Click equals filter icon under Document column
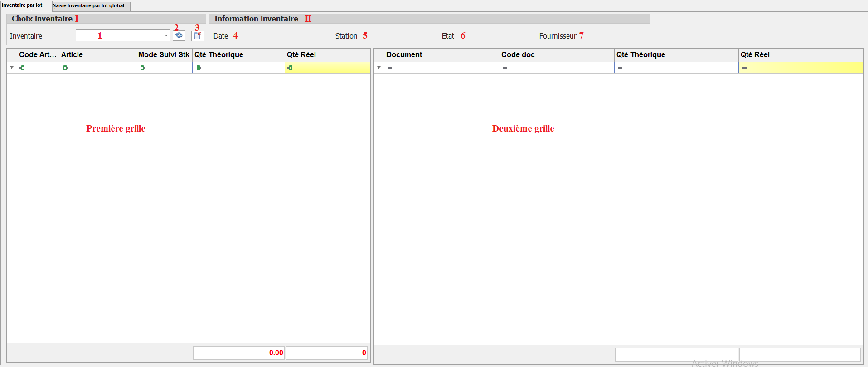The image size is (868, 367). (x=390, y=68)
